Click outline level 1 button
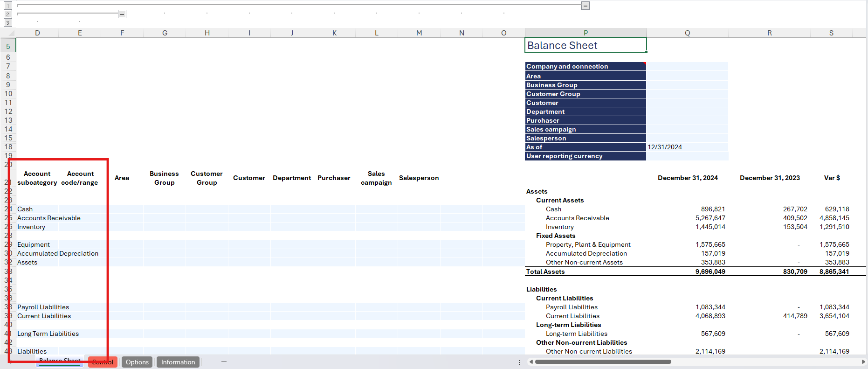The width and height of the screenshot is (868, 369). (x=7, y=6)
